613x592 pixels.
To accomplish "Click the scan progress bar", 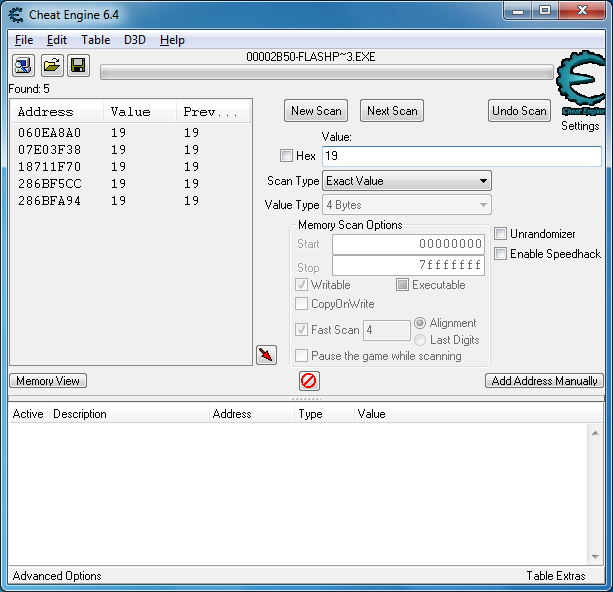I will coord(327,72).
